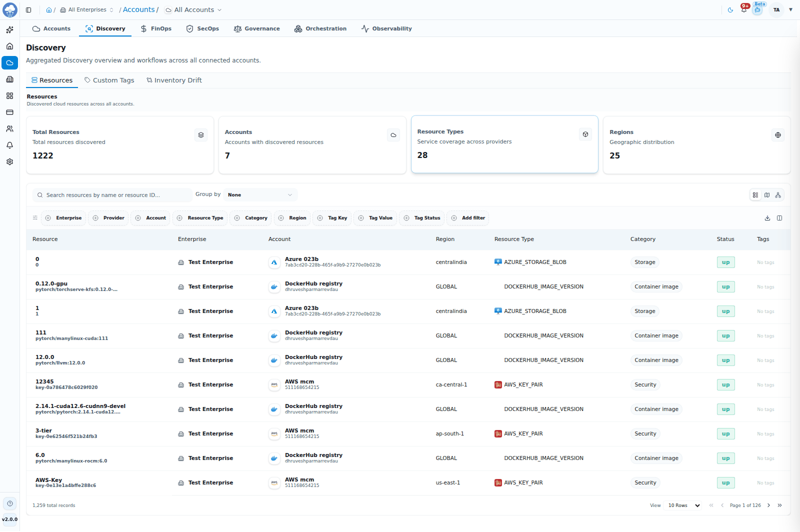800x532 pixels.
Task: Open the All Enterprises dropdown
Action: [x=87, y=10]
